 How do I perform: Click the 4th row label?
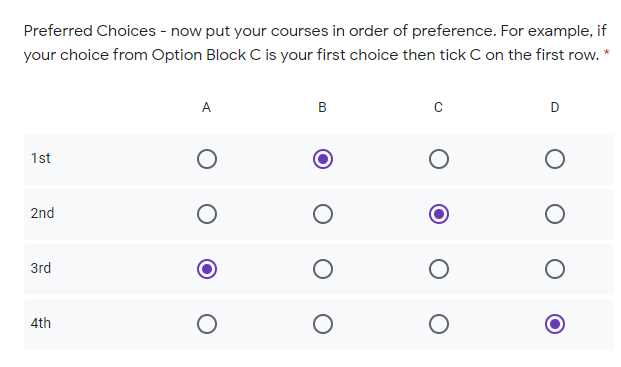[x=41, y=323]
